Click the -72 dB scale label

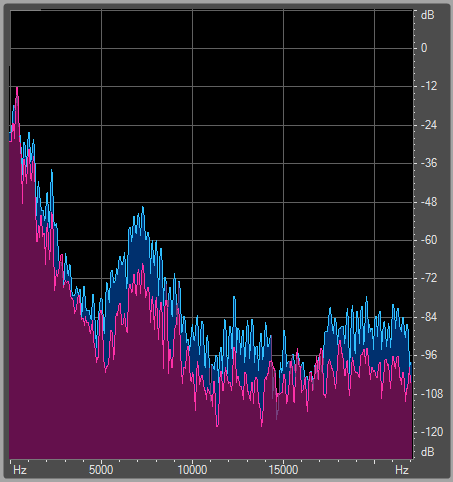click(x=428, y=278)
